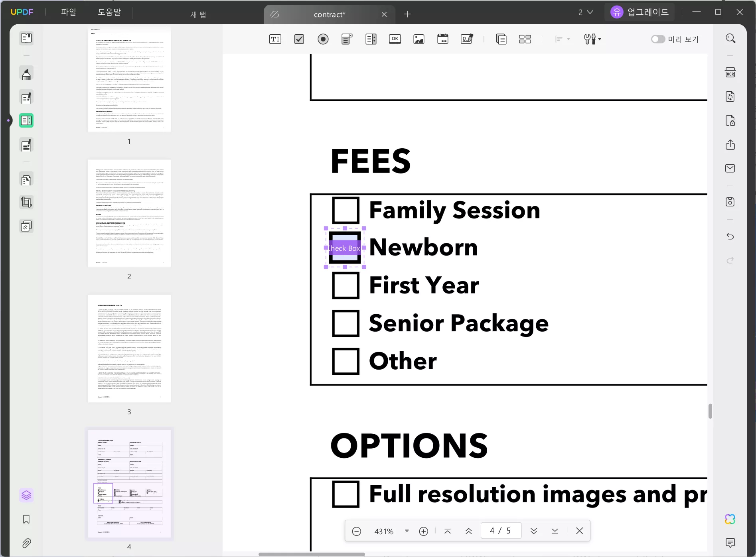Open the Attachments paperclip icon
The height and width of the screenshot is (557, 756).
pyautogui.click(x=26, y=543)
